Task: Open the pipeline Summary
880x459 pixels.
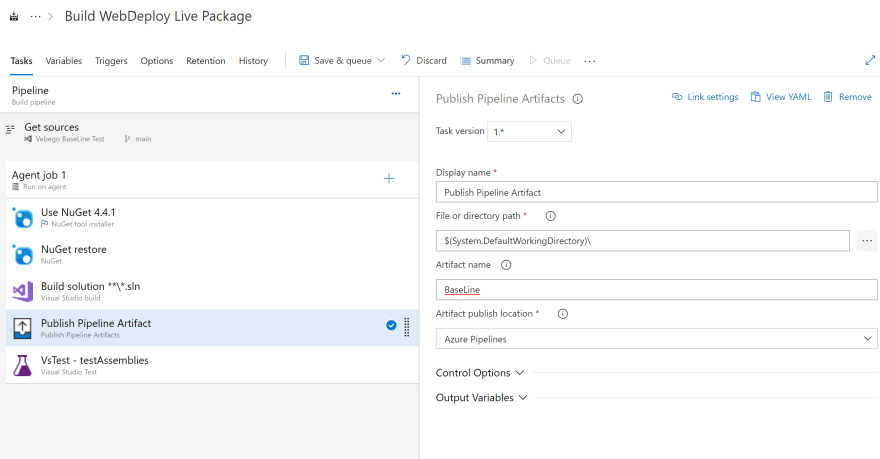Action: [487, 61]
